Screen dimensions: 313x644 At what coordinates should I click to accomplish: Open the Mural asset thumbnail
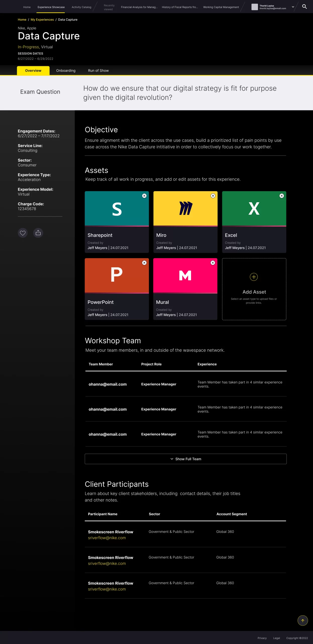(185, 276)
